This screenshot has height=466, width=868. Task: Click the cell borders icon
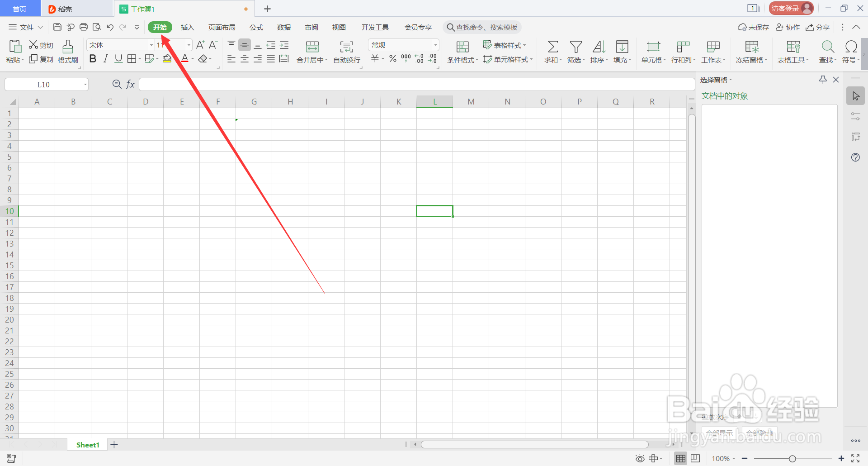pos(132,59)
